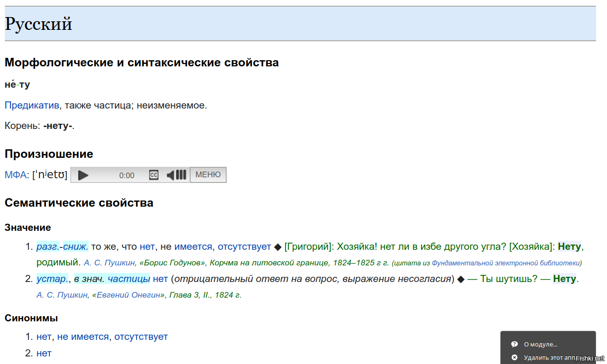The width and height of the screenshot is (607, 364).
Task: Open отсутствует link in first definition
Action: pos(244,246)
